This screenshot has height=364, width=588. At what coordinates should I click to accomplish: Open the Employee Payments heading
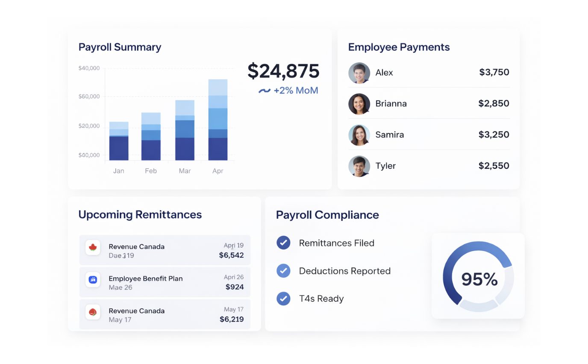click(399, 47)
